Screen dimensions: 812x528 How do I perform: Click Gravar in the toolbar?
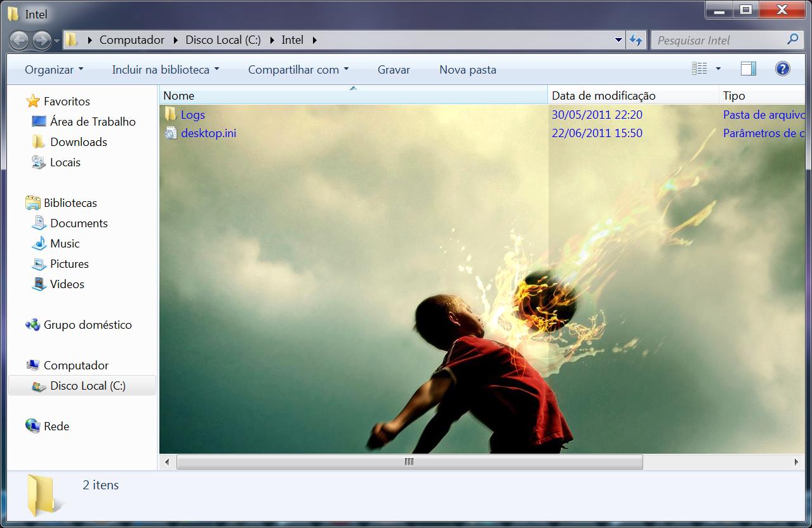click(394, 70)
